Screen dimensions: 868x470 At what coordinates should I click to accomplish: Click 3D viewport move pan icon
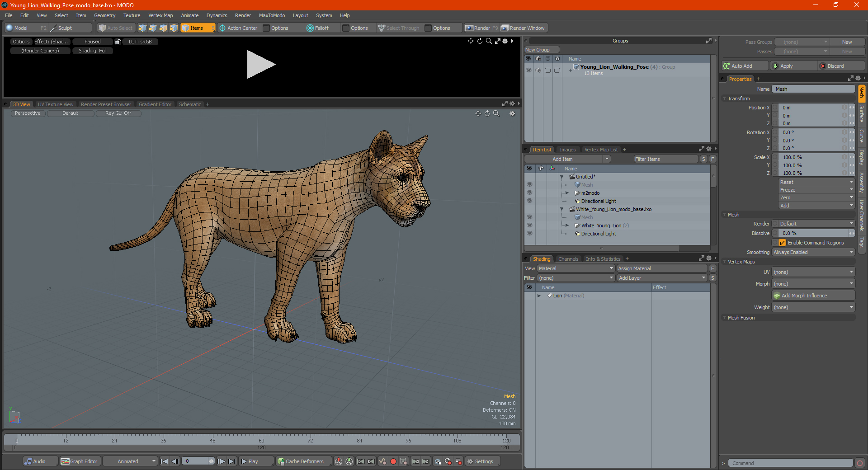point(478,113)
